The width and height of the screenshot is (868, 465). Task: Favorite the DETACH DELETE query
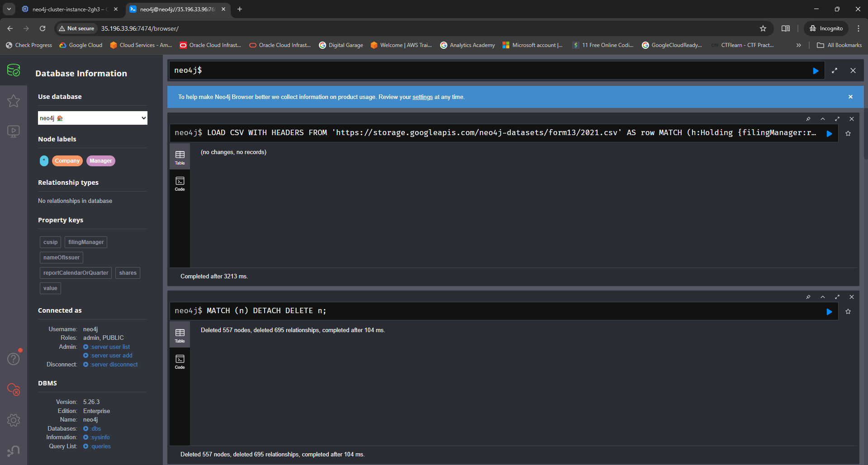[848, 311]
